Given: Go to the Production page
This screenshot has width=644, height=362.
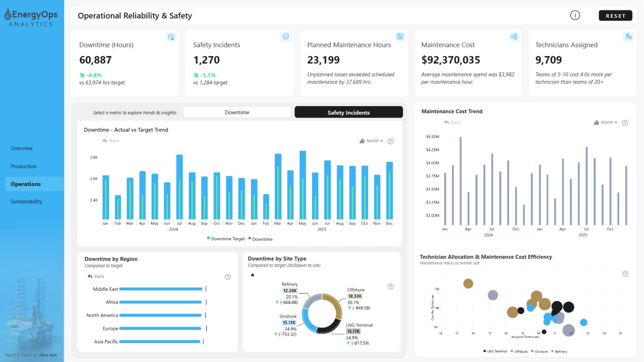Looking at the screenshot, I should tap(23, 166).
